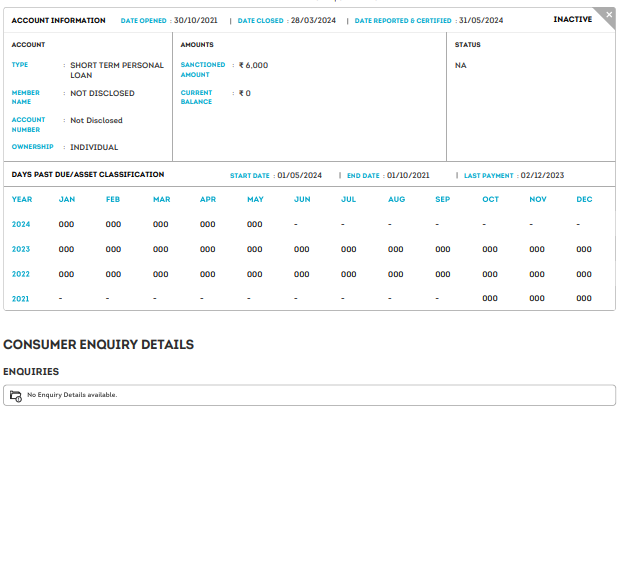Click the folder icon beside No Enquiry Details
This screenshot has width=622, height=567.
click(x=15, y=395)
